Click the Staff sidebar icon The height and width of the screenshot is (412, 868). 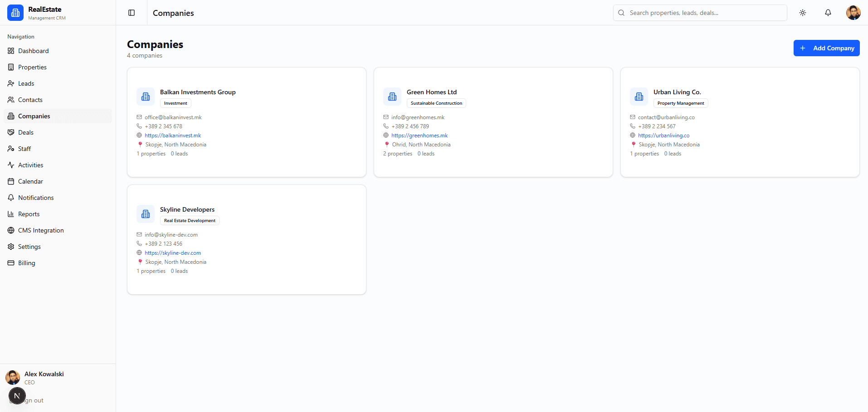pyautogui.click(x=11, y=149)
